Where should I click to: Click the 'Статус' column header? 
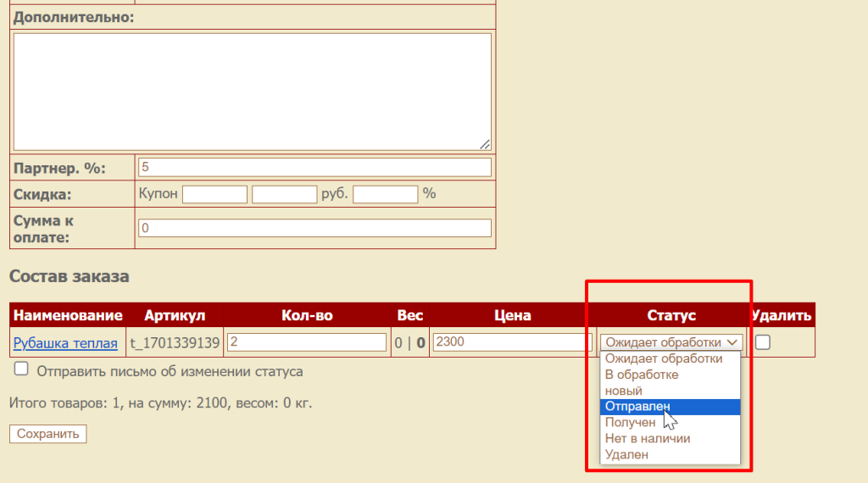point(671,315)
